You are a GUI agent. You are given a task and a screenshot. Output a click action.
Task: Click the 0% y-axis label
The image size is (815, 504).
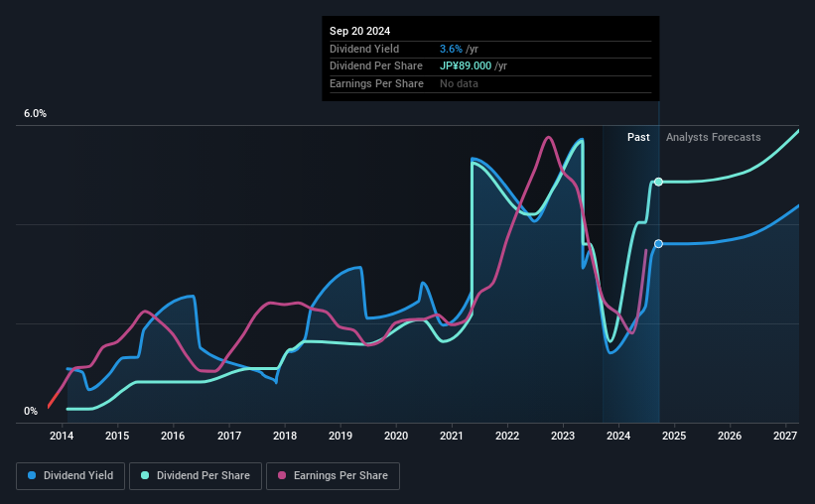[x=31, y=411]
